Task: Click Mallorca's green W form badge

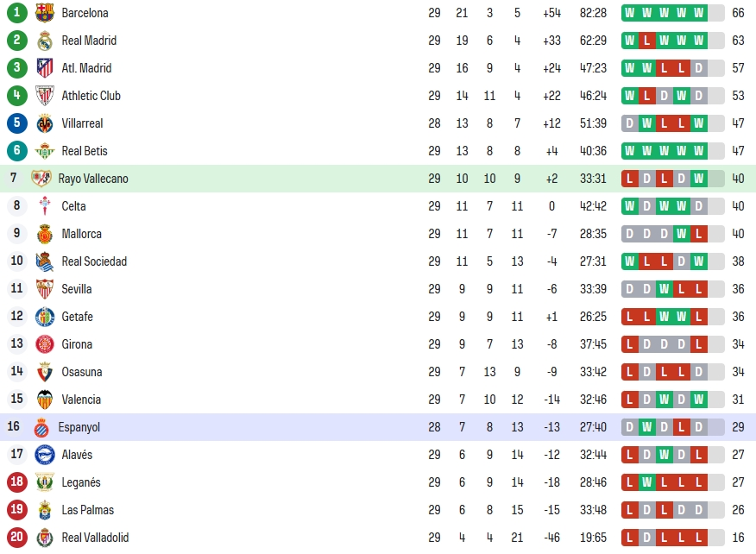Action: [681, 234]
